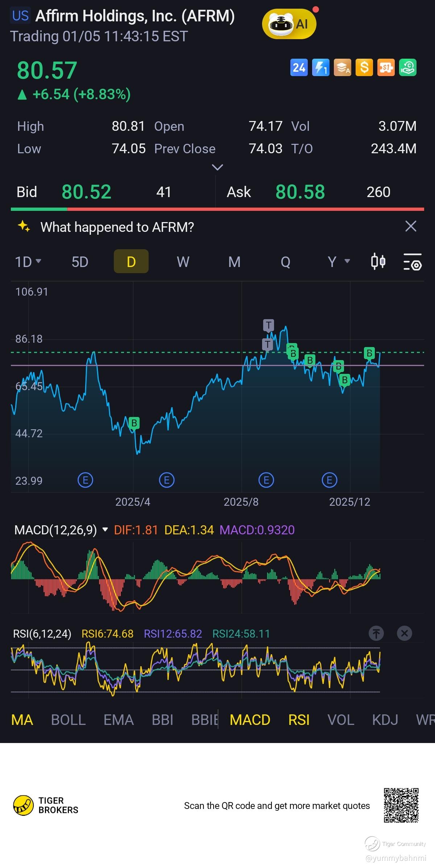435x868 pixels.
Task: Tap the @yummybahnmi username
Action: pos(396,858)
